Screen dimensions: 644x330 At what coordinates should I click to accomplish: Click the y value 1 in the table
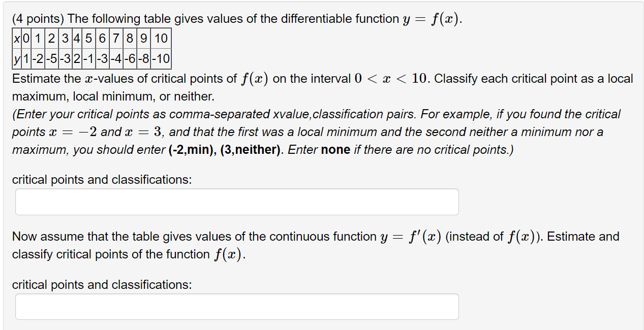coord(26,57)
